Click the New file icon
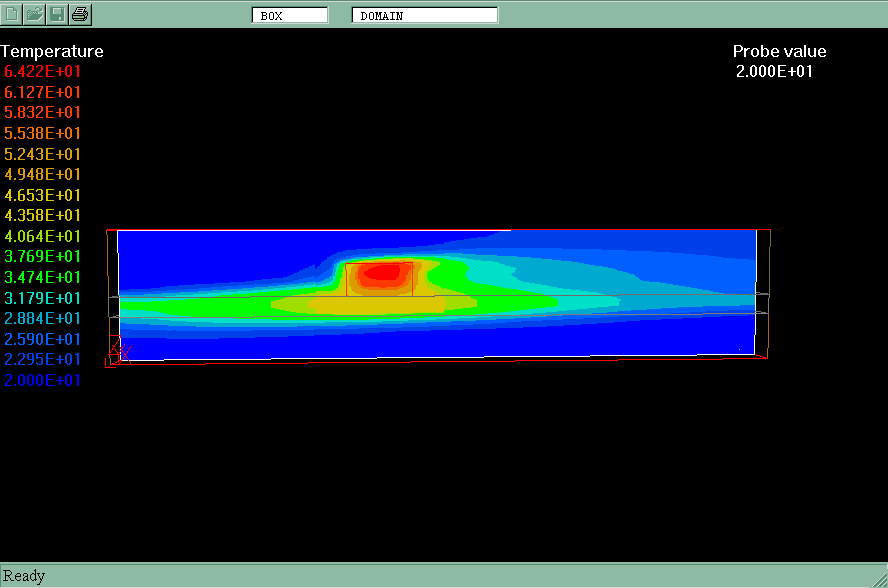This screenshot has height=588, width=888. (12, 14)
